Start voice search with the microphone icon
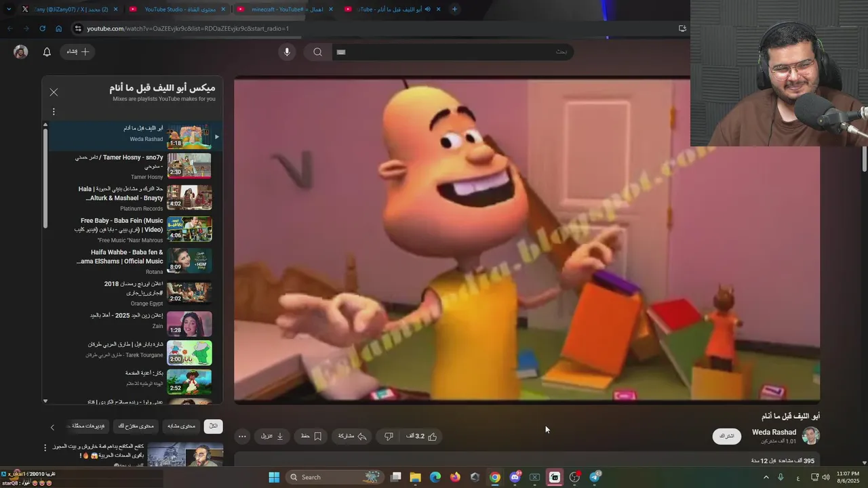This screenshot has width=868, height=488. click(x=287, y=52)
